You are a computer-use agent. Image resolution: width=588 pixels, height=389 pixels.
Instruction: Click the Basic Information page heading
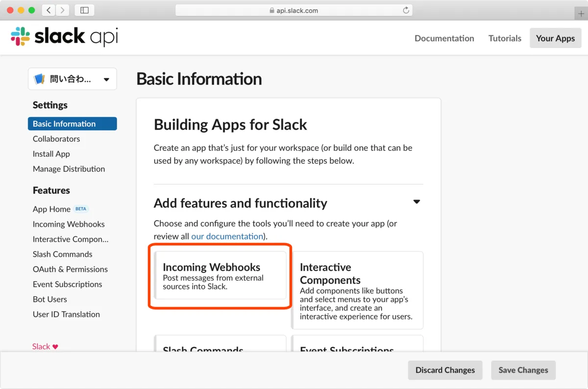199,79
